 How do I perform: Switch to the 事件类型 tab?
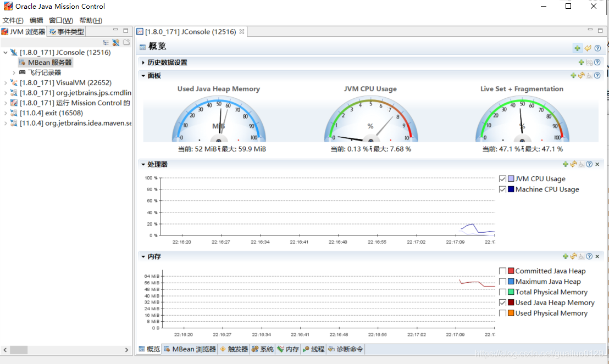point(67,32)
